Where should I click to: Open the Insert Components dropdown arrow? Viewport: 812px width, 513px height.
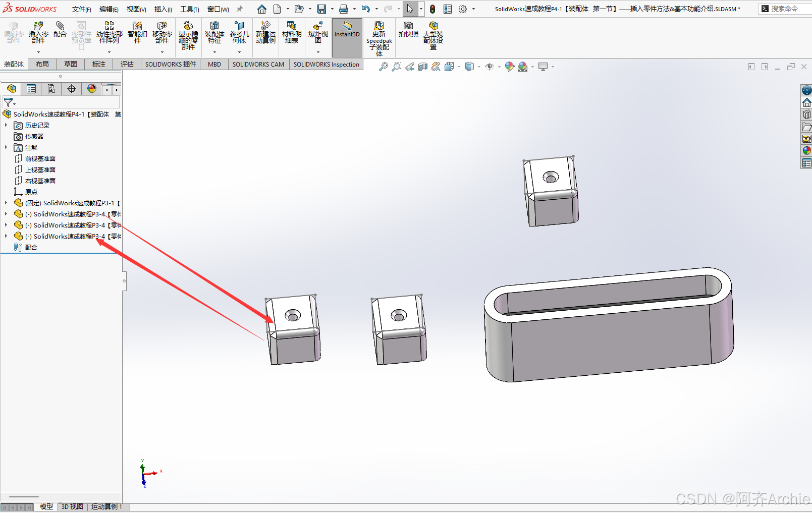(38, 52)
